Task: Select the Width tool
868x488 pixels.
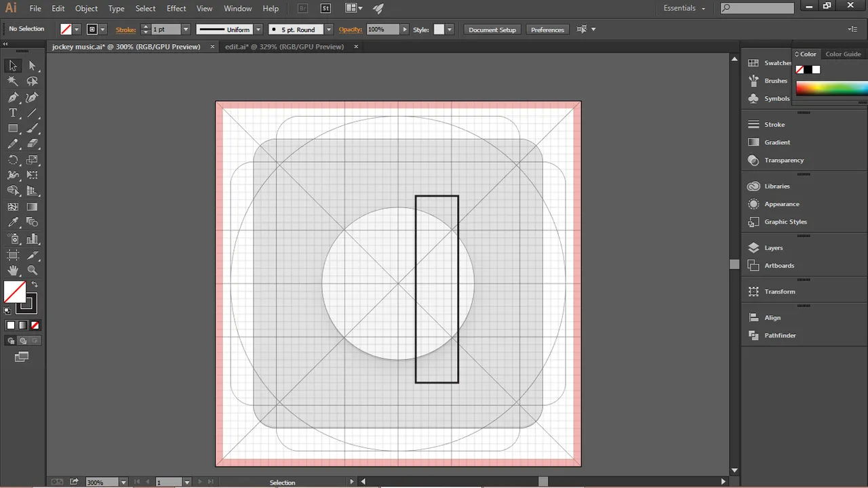Action: [x=13, y=175]
